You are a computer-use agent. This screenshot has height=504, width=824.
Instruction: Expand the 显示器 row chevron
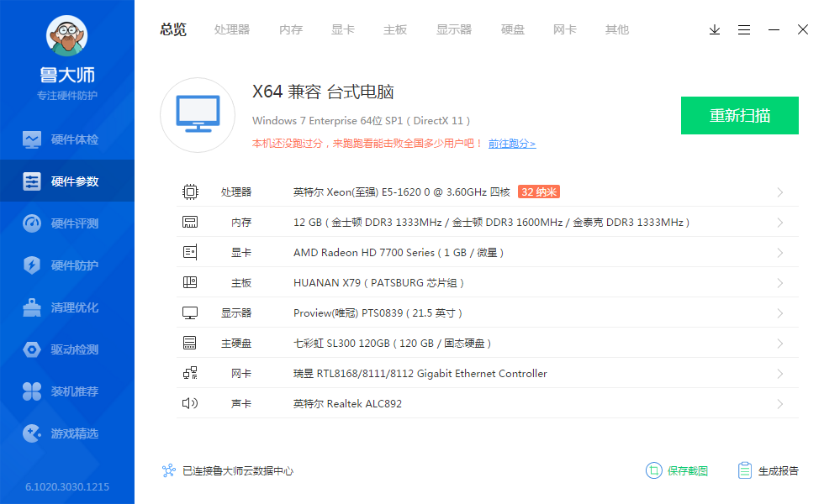click(x=780, y=312)
